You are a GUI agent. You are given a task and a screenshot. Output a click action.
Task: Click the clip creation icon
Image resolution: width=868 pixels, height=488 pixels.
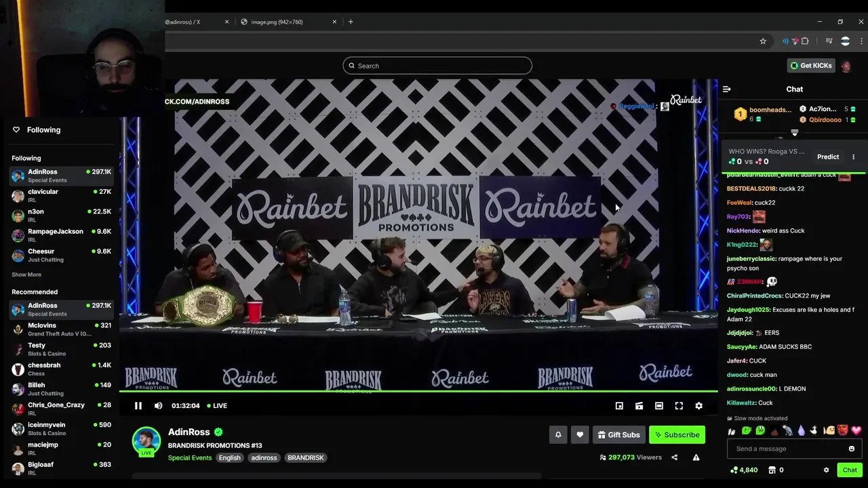(x=639, y=405)
